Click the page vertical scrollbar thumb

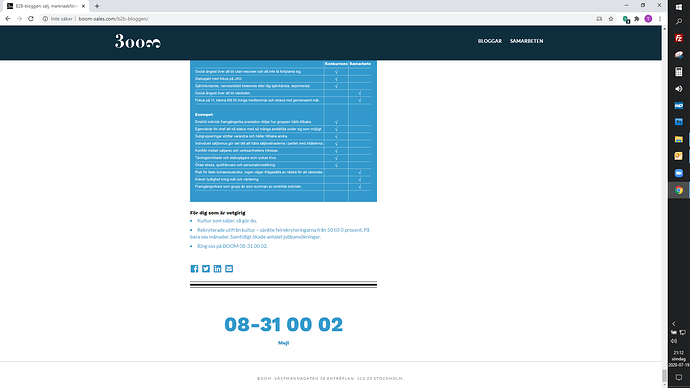pyautogui.click(x=664, y=376)
